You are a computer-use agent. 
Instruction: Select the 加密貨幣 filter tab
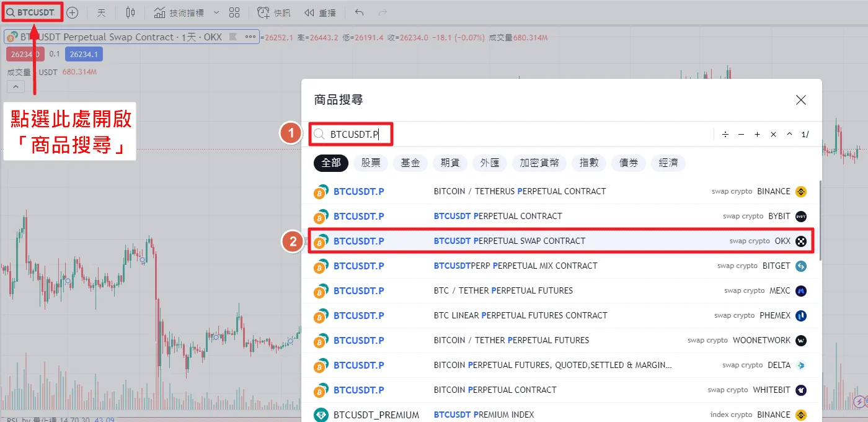(539, 163)
